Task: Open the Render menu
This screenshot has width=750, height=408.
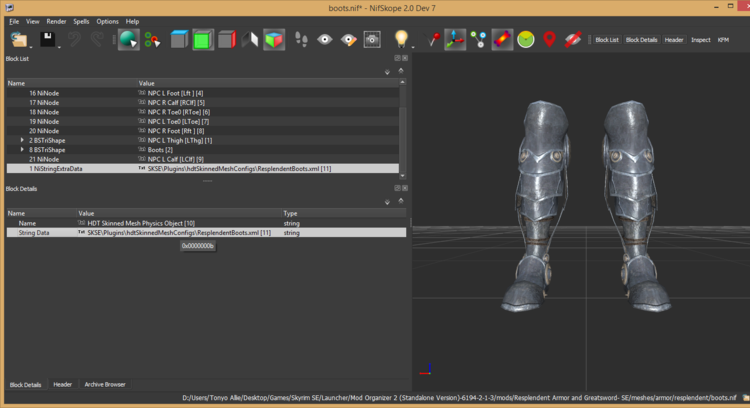Action: pyautogui.click(x=56, y=22)
